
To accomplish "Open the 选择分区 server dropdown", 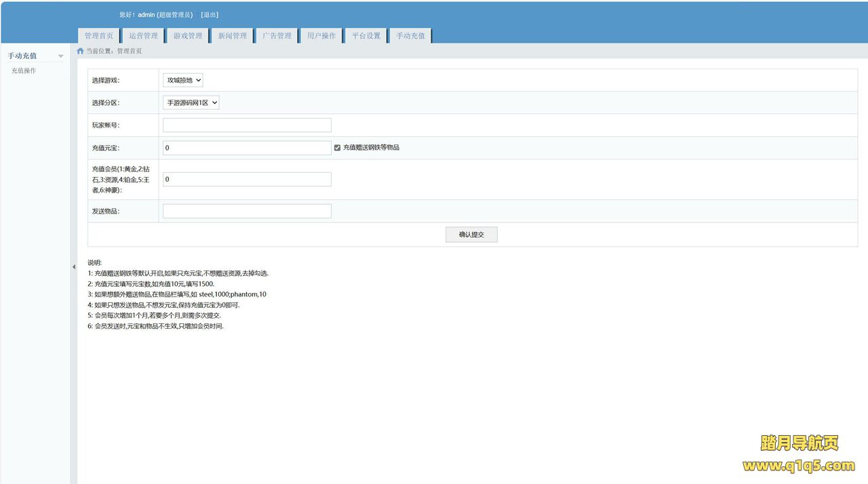I will (191, 102).
